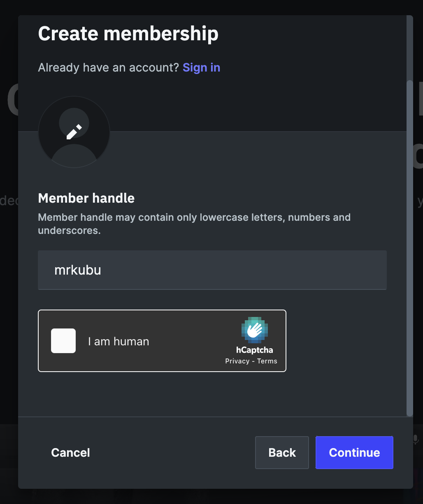Go back using the Back button
This screenshot has width=423, height=504.
click(282, 452)
